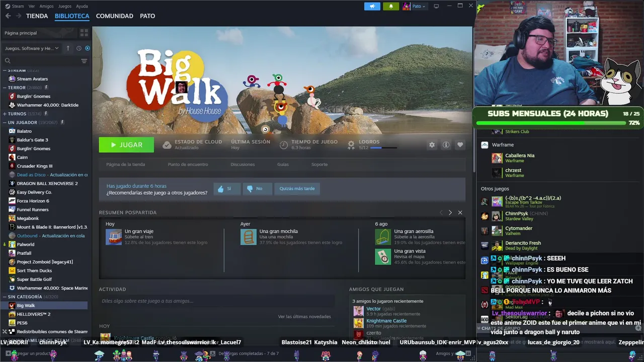The image size is (644, 362).
Task: Click the library search magnifier icon
Action: click(x=8, y=61)
